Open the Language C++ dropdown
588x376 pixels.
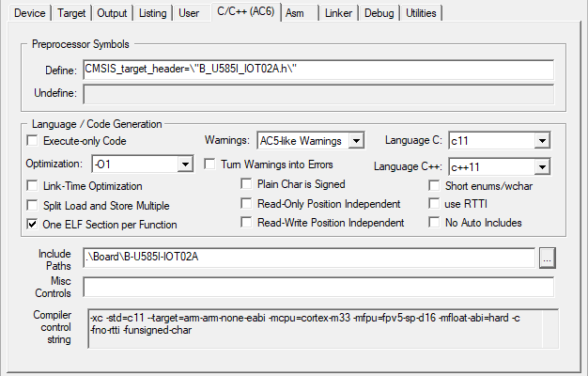541,167
